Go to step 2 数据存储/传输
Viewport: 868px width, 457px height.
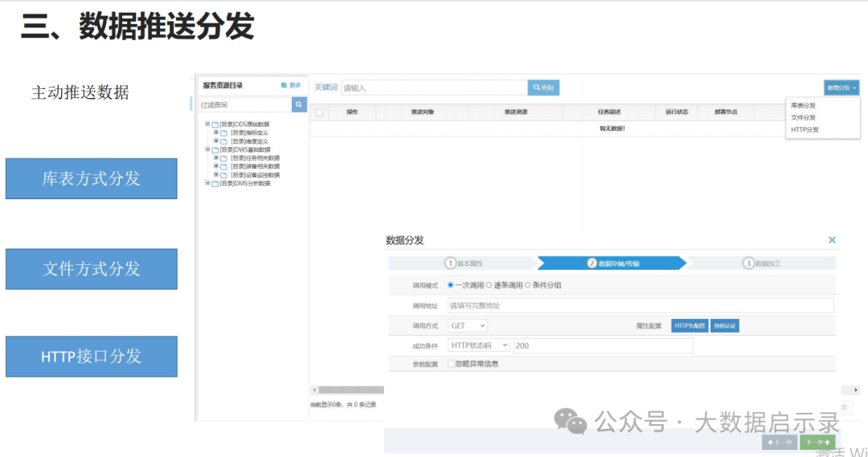pyautogui.click(x=612, y=263)
